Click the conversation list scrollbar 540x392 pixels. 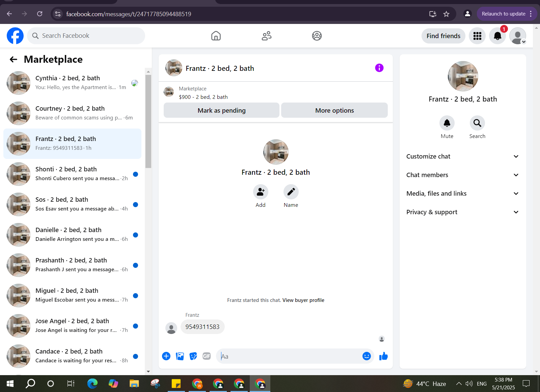point(148,121)
